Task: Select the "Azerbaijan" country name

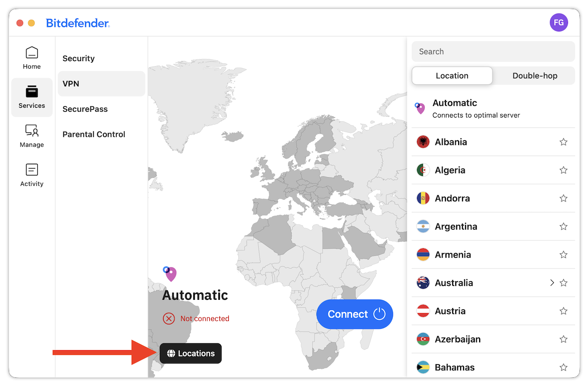Action: coord(458,339)
